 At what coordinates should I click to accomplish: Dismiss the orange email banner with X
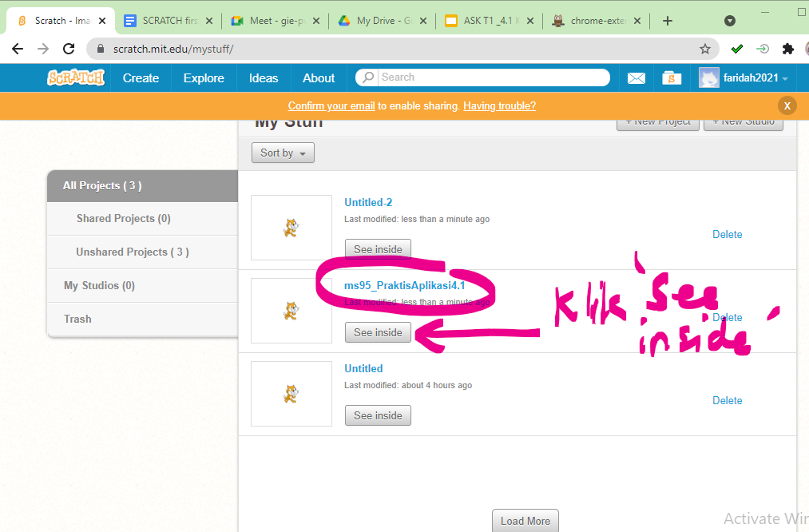pos(787,105)
